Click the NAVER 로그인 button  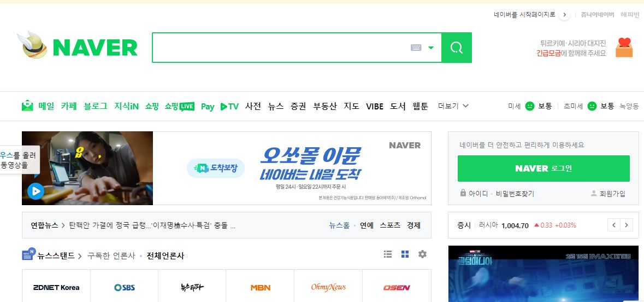point(543,169)
